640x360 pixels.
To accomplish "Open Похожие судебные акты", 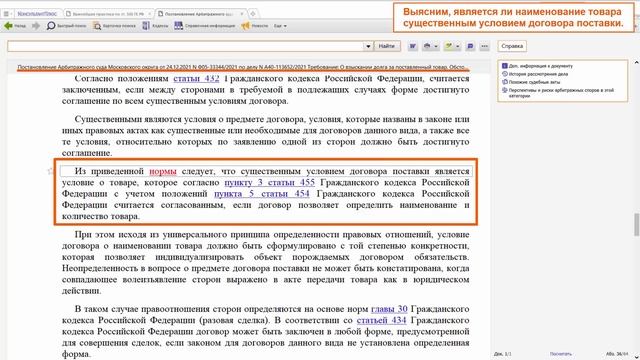I will pyautogui.click(x=531, y=82).
